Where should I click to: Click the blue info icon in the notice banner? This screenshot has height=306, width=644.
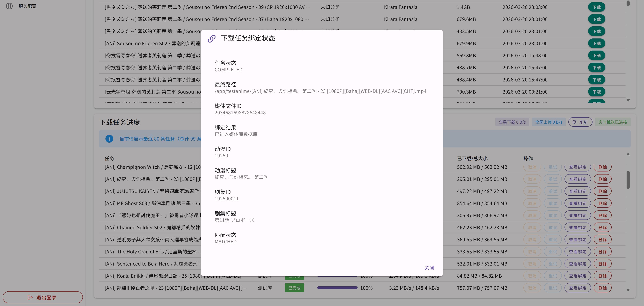tap(109, 139)
